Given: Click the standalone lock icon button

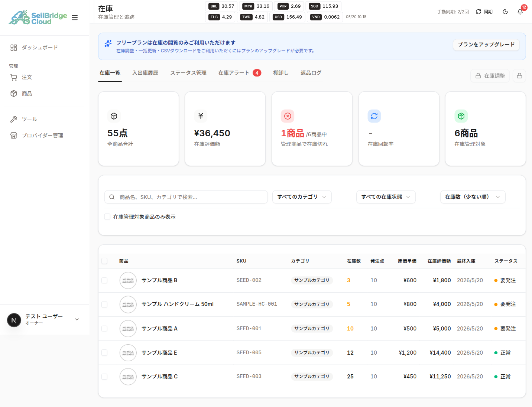Looking at the screenshot, I should click(519, 76).
